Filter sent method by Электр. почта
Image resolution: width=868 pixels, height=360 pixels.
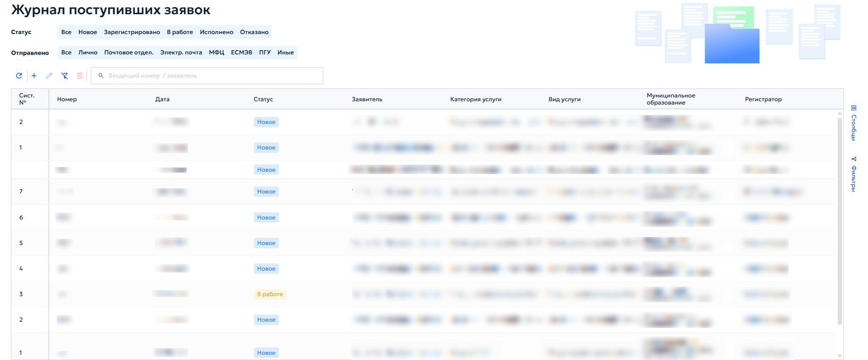(181, 53)
